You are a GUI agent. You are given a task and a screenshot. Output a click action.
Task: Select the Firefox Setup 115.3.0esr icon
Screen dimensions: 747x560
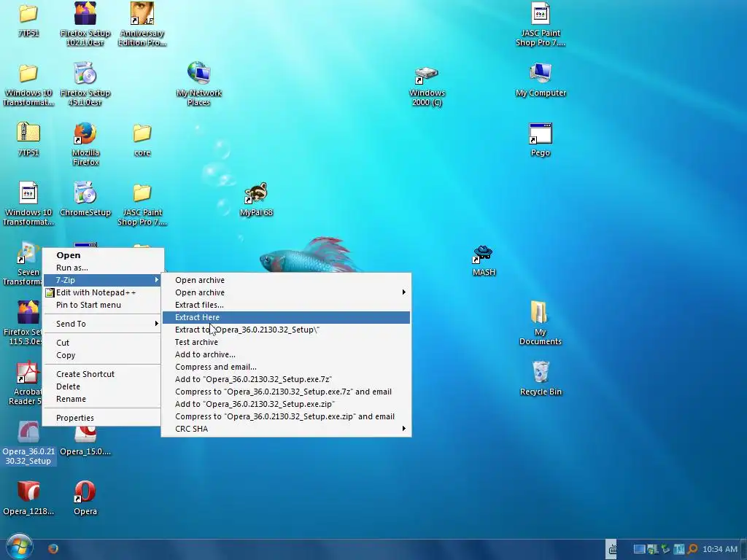(x=28, y=312)
